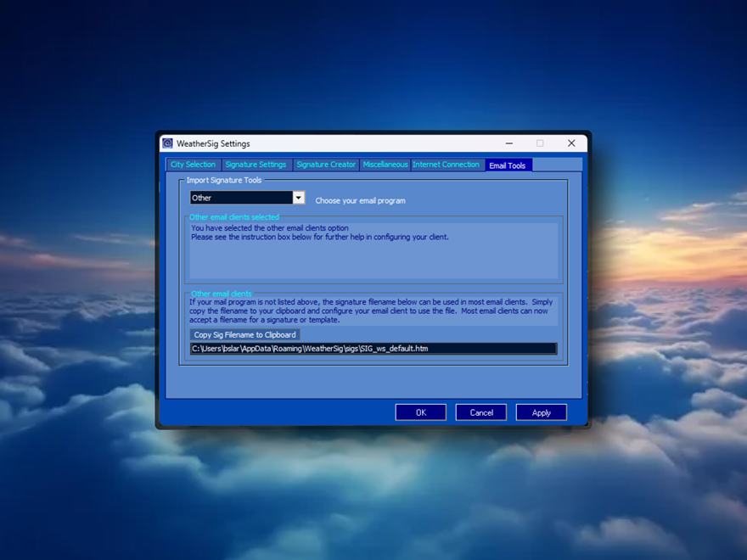The image size is (747, 560).
Task: Select the Miscellaneous tab
Action: point(385,165)
